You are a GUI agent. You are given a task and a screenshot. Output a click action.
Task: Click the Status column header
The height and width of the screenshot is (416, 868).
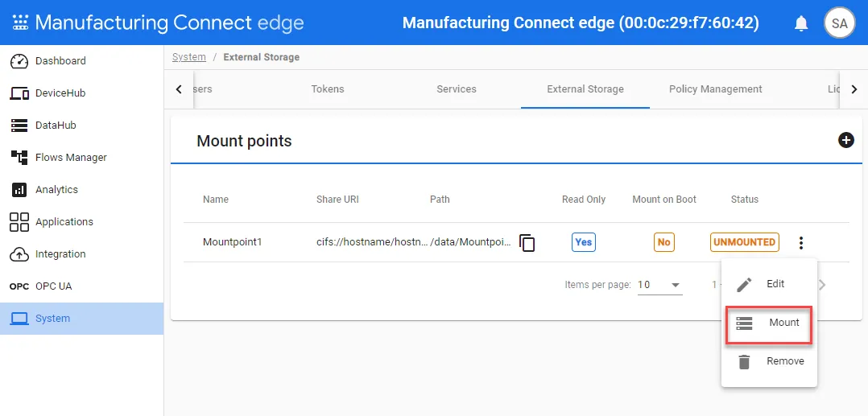[745, 200]
